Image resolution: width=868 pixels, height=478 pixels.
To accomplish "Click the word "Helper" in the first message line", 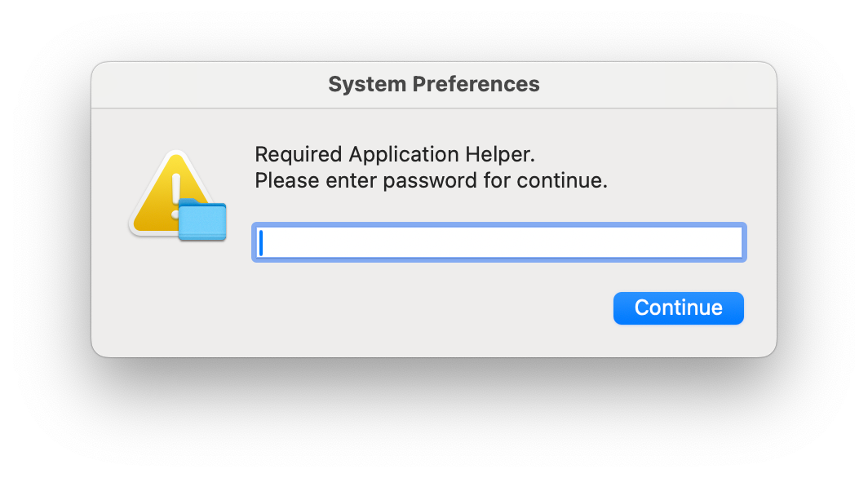I will coord(498,154).
